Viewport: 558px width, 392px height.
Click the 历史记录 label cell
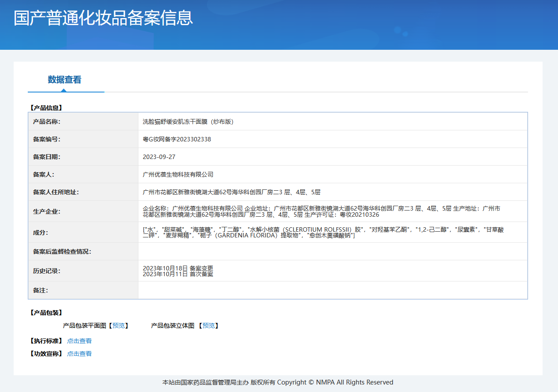[x=83, y=271]
